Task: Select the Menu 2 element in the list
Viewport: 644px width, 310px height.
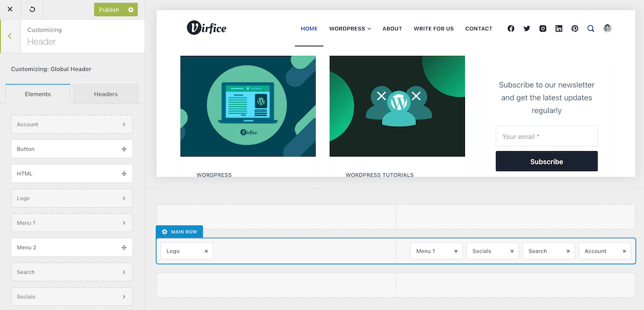Action: 71,247
